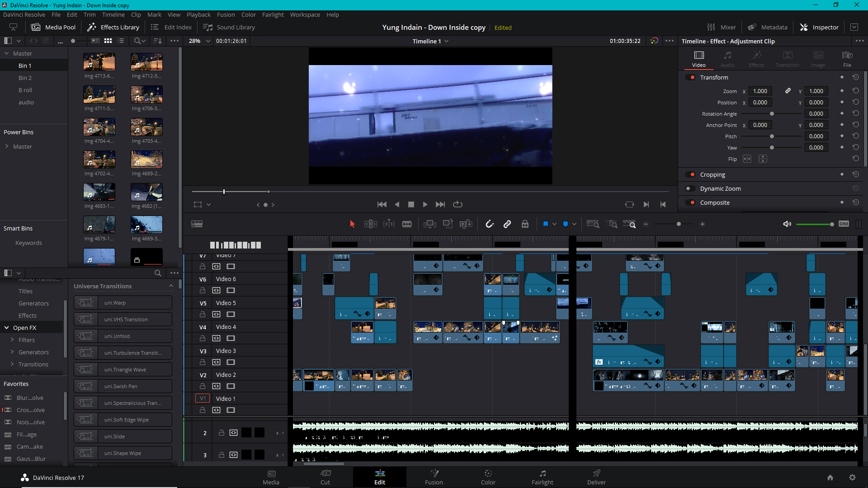The height and width of the screenshot is (488, 868).
Task: Click the insert clip icon
Action: (429, 224)
